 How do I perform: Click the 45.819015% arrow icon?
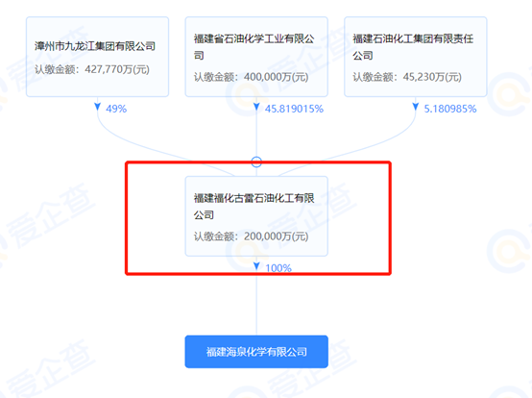click(x=256, y=107)
